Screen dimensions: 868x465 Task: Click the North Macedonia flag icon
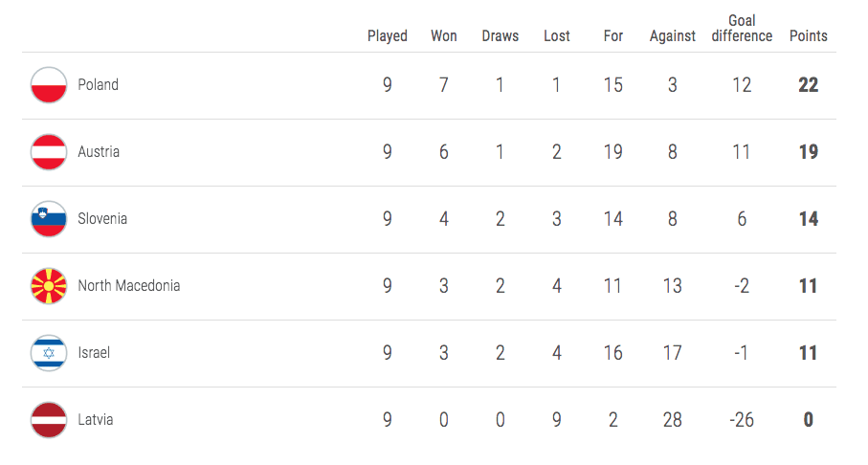[49, 286]
